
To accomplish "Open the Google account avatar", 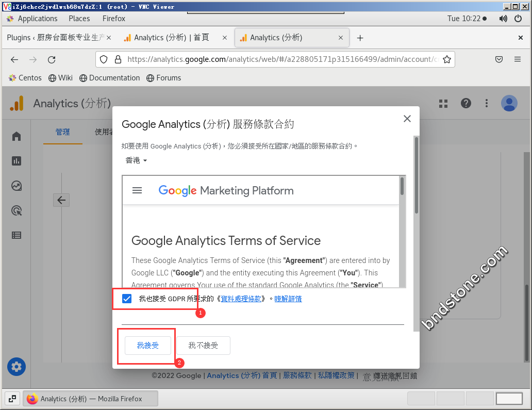I will [x=509, y=103].
